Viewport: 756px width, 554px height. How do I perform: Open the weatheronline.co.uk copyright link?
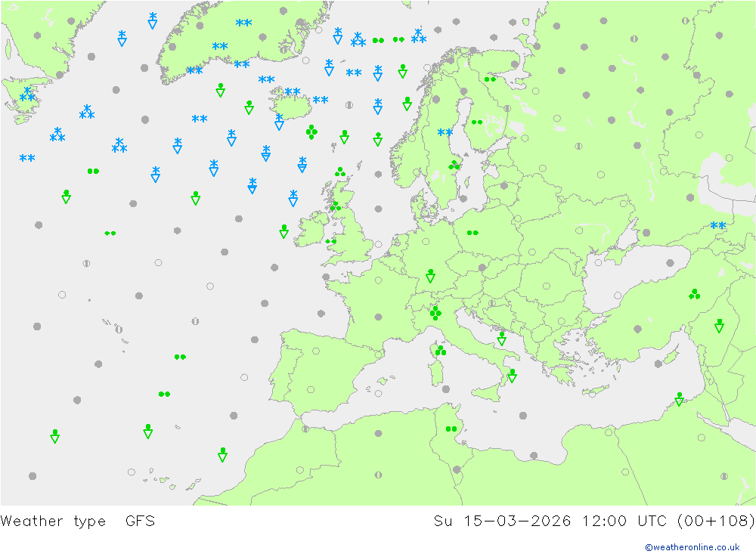692,547
